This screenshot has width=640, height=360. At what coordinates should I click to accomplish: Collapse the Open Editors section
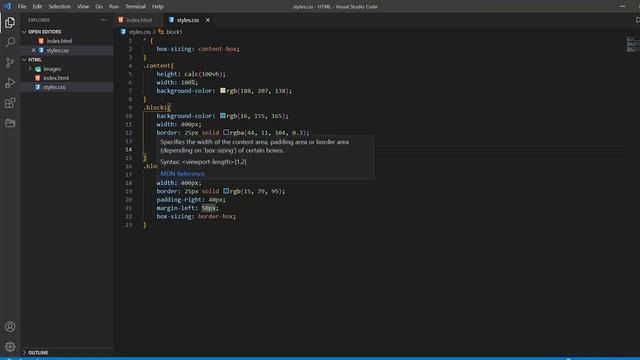44,32
